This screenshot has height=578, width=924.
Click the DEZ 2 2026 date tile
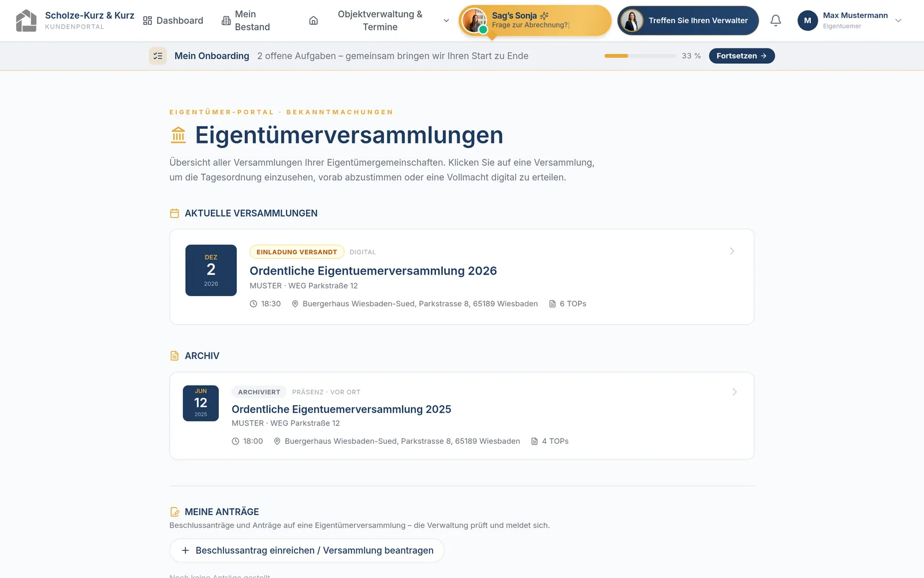211,270
